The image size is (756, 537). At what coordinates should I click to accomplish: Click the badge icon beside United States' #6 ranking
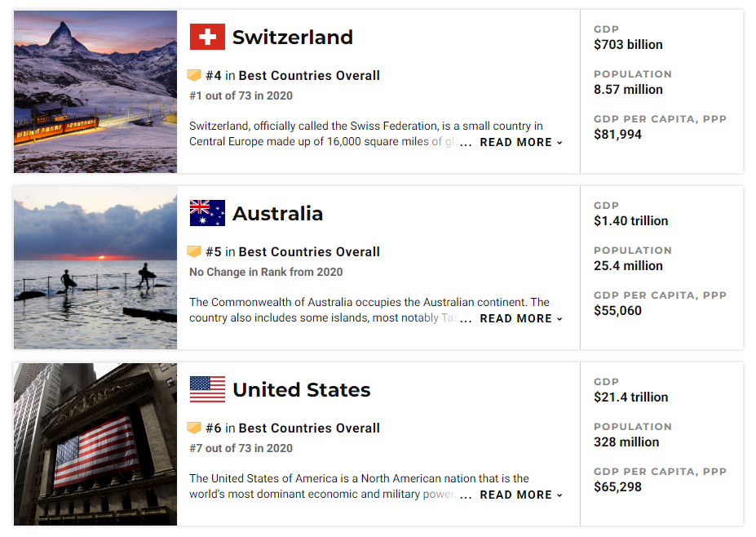pyautogui.click(x=194, y=428)
